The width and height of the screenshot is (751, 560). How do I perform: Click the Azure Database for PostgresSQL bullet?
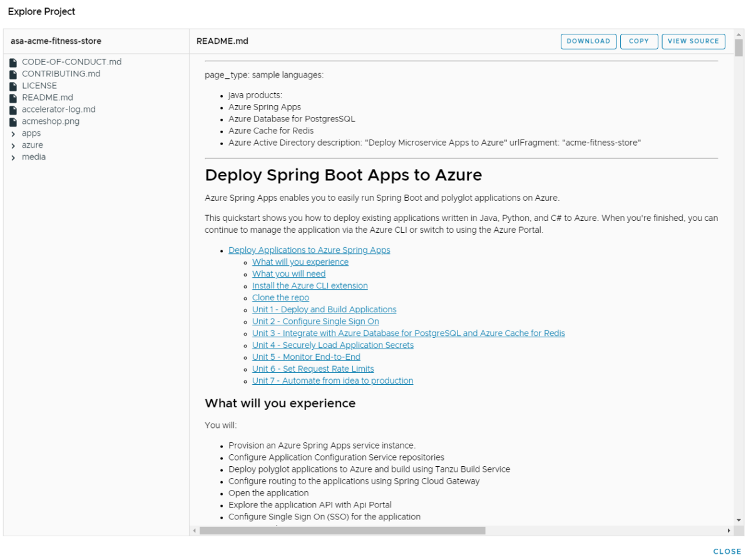292,119
